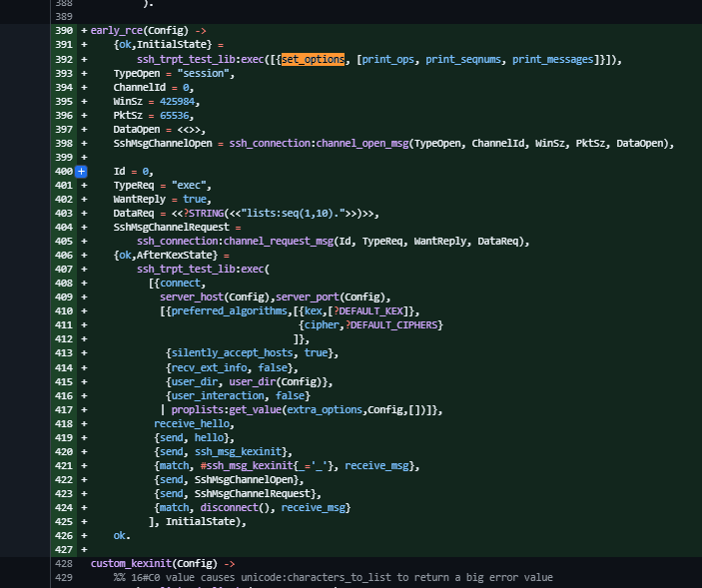The image size is (702, 588).
Task: Click the user_interaction option
Action: (218, 396)
